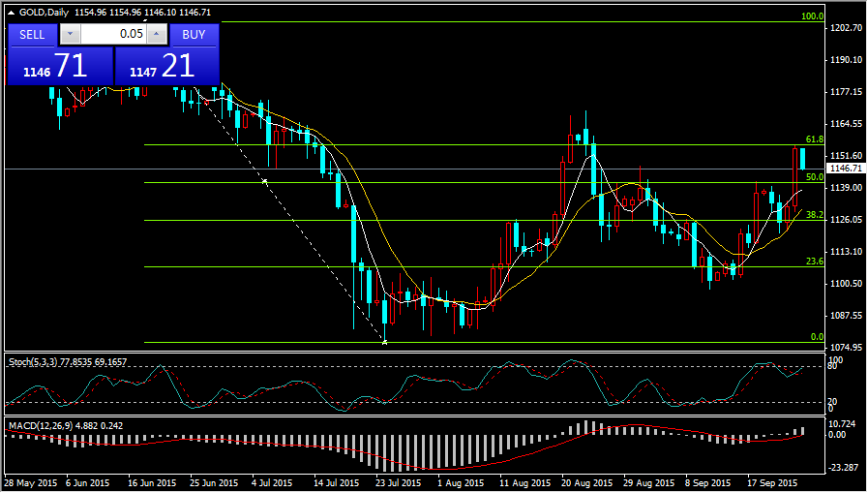Click the 1164.55 price scale label
The width and height of the screenshot is (868, 493).
[847, 124]
